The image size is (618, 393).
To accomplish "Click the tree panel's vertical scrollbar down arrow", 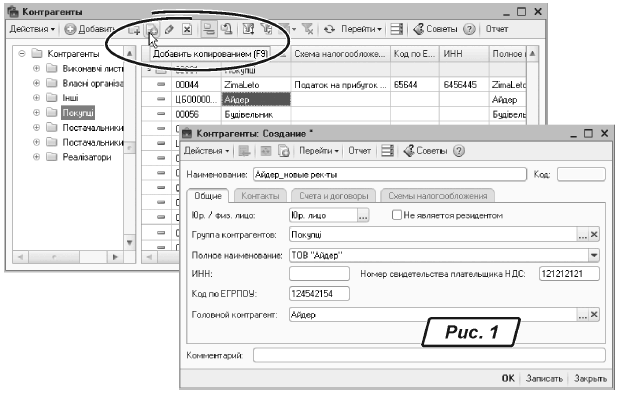I will click(129, 243).
